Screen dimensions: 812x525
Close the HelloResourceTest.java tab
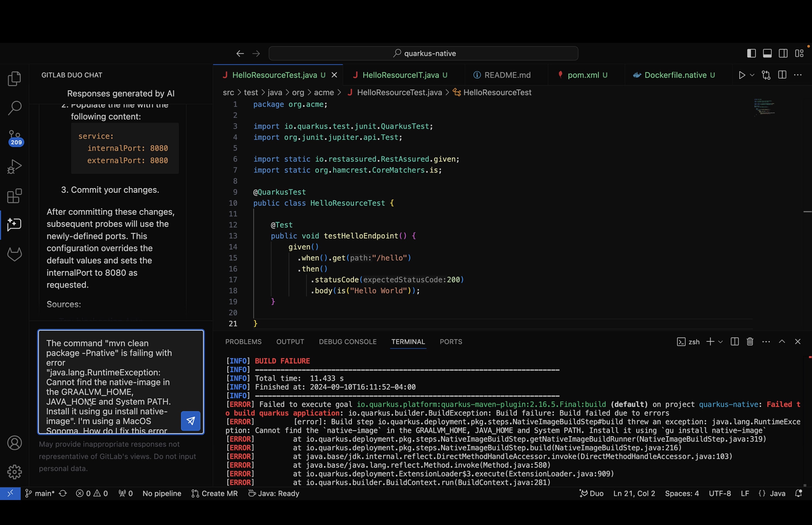[334, 75]
